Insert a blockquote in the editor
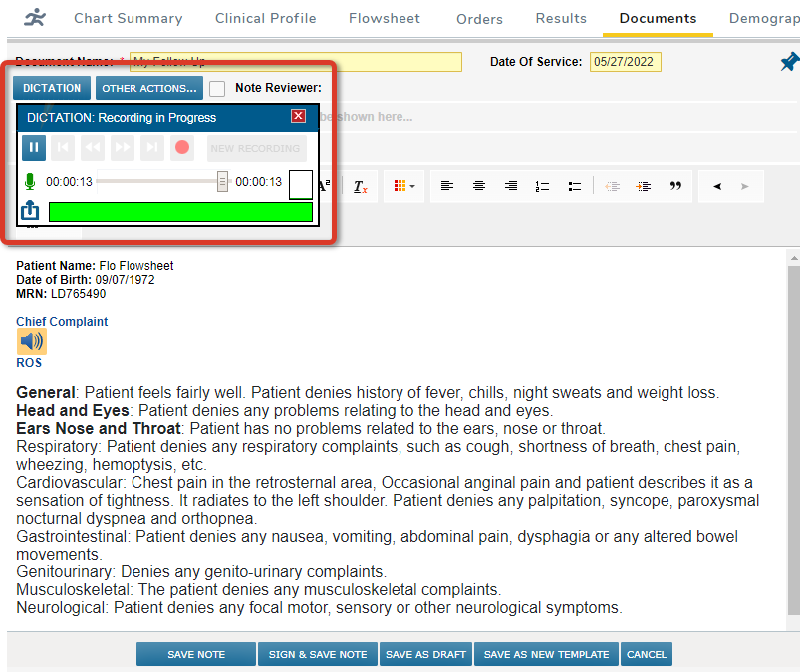This screenshot has height=672, width=800. pos(676,185)
